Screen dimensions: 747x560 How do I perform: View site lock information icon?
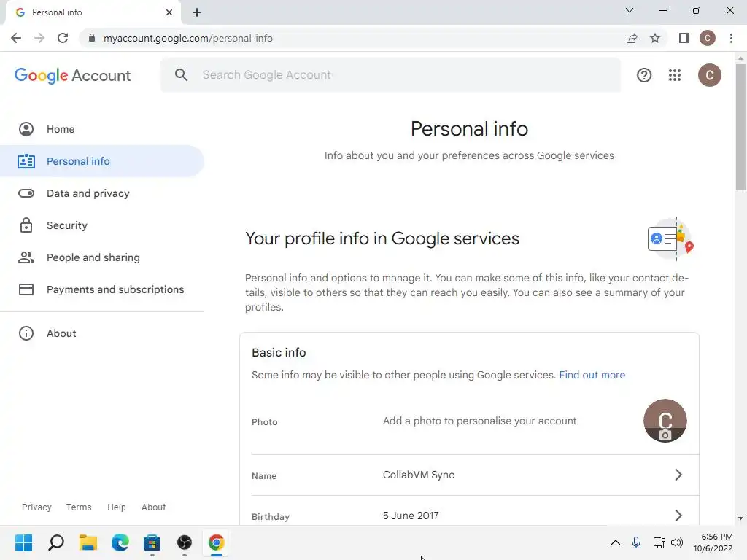(x=92, y=38)
